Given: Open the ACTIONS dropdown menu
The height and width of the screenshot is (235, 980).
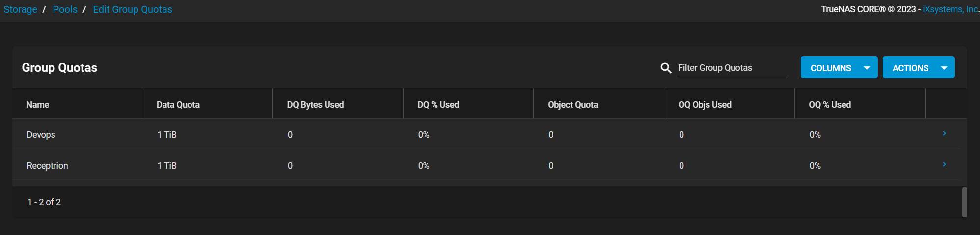Looking at the screenshot, I should (919, 67).
